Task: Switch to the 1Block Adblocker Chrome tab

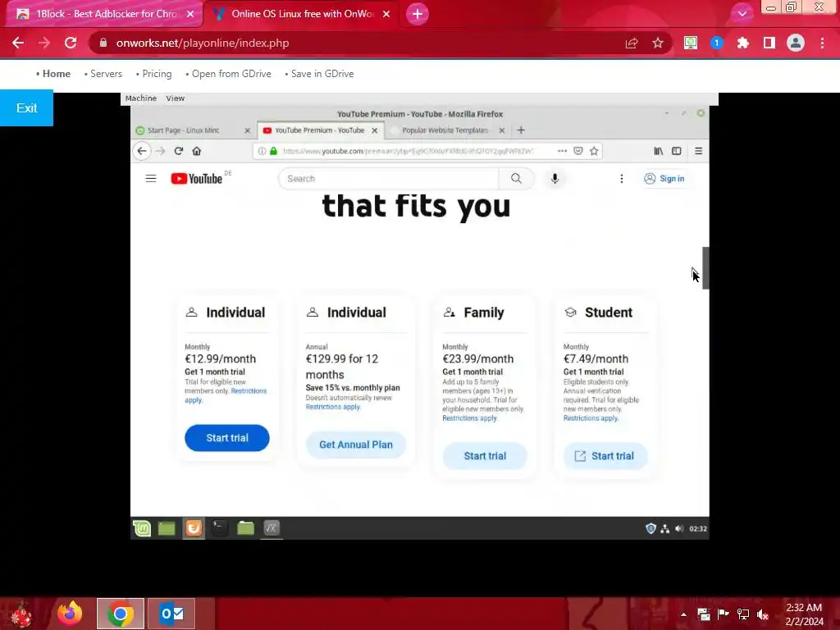Action: [x=105, y=14]
